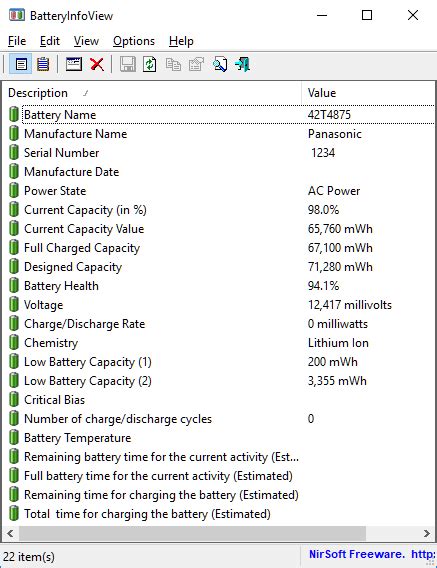Click the Show Battery Log toolbar icon
Image resolution: width=437 pixels, height=568 pixels.
coord(43,64)
